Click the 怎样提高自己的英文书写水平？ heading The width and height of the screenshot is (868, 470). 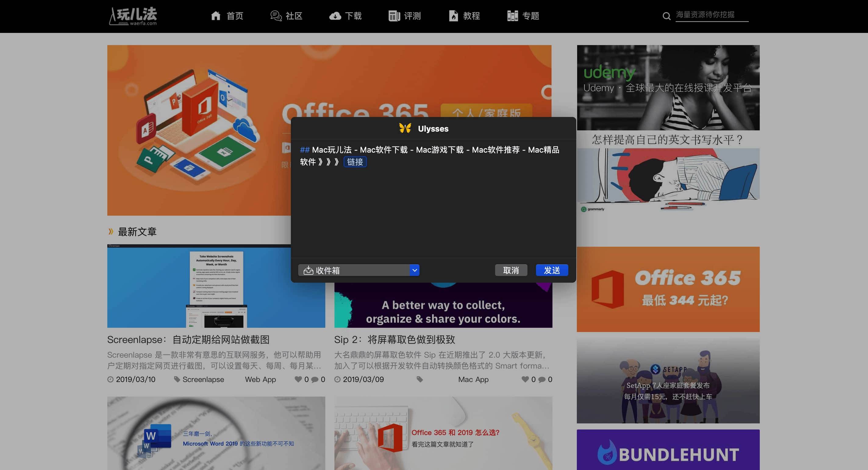(x=668, y=140)
